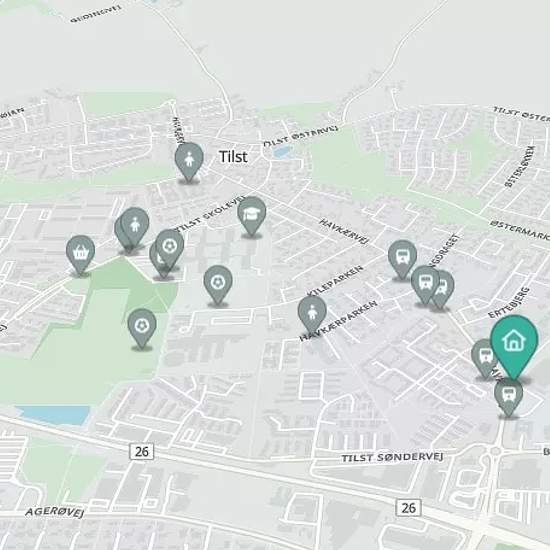
Task: Select the soccer ball pin inside green park
Action: coord(142,328)
